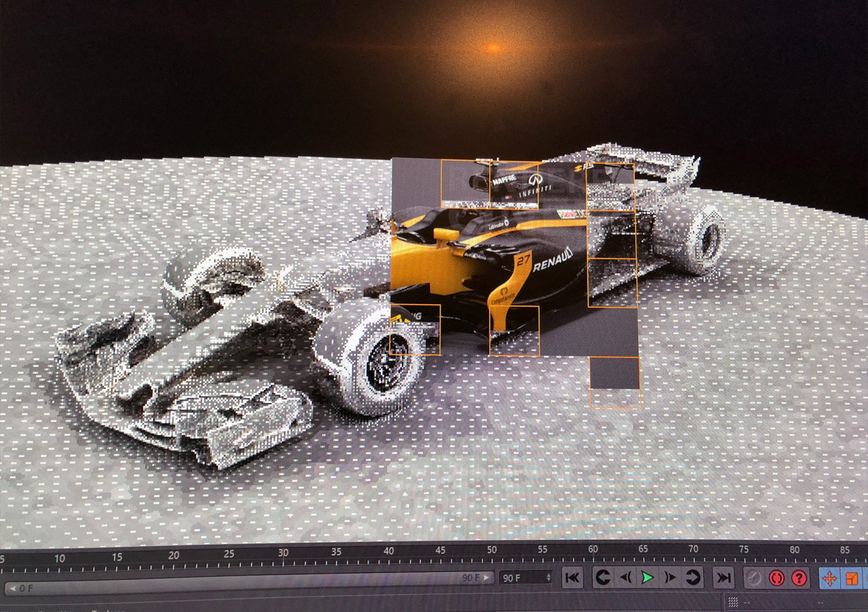Click the red question mark keyframe selection icon

799,578
